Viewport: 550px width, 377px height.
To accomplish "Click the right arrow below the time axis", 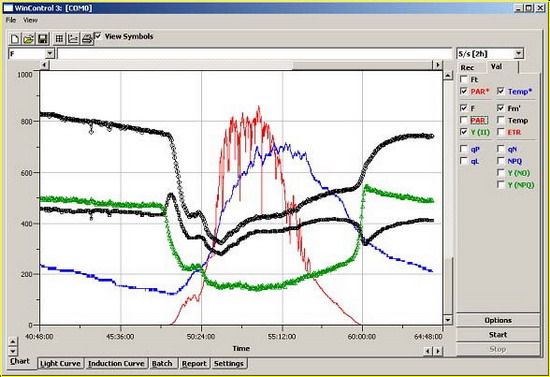I will [437, 351].
